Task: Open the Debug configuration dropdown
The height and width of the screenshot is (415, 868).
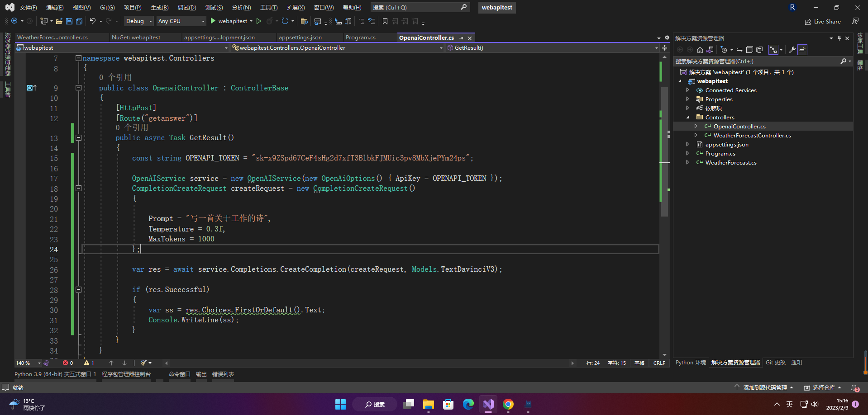Action: tap(139, 21)
